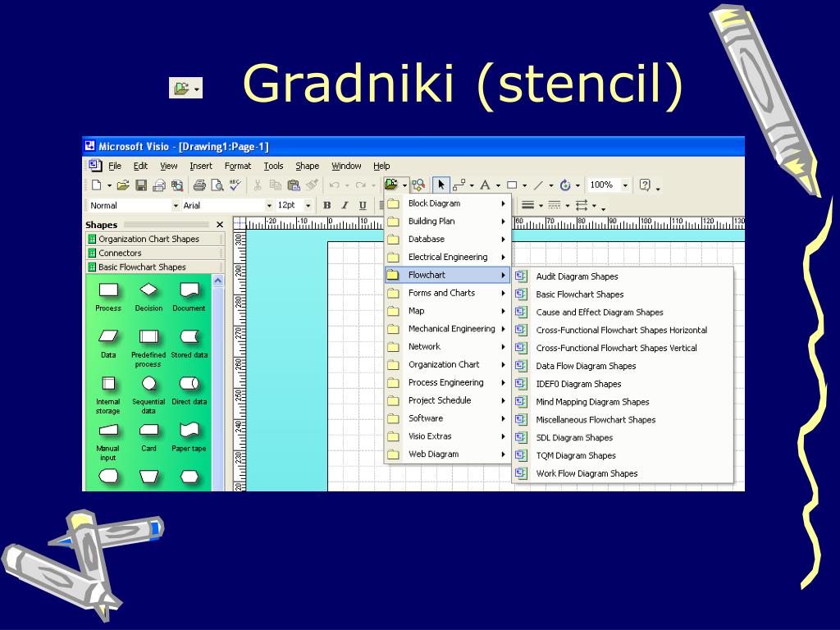Pick the Paper tape flowchart shape
Image resolution: width=840 pixels, height=630 pixels.
(189, 437)
